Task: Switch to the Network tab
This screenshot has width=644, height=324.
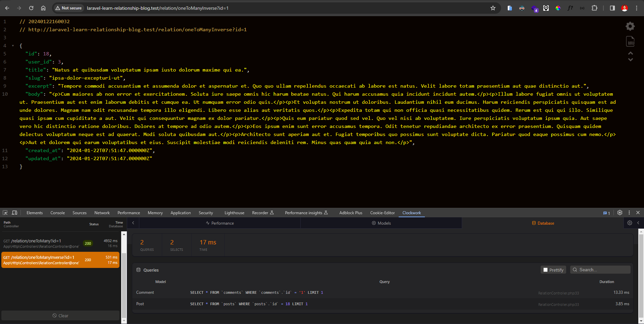Action: point(102,213)
